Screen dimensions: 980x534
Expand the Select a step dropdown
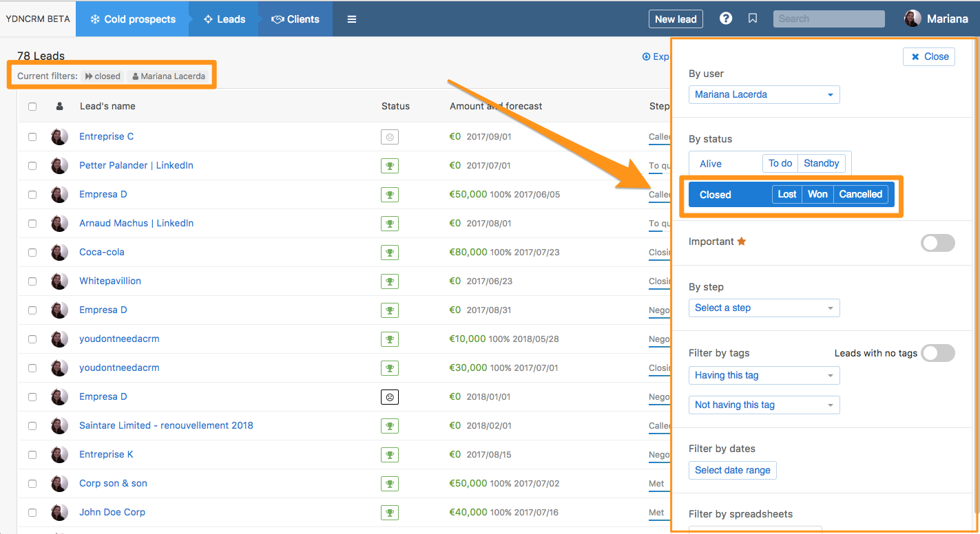pyautogui.click(x=764, y=308)
